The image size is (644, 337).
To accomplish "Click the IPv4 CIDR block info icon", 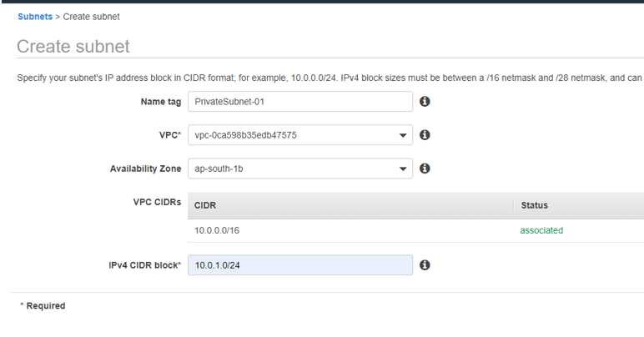I will [x=424, y=265].
